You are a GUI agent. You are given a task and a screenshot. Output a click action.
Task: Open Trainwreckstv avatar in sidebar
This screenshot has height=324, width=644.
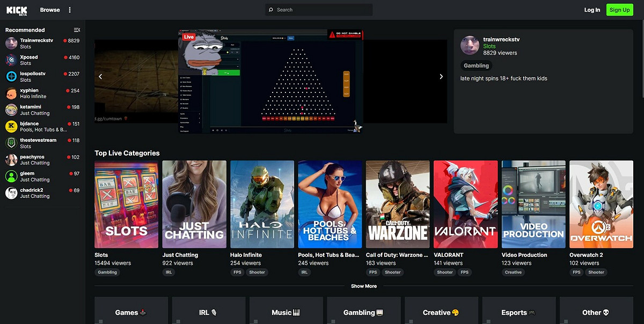click(11, 44)
